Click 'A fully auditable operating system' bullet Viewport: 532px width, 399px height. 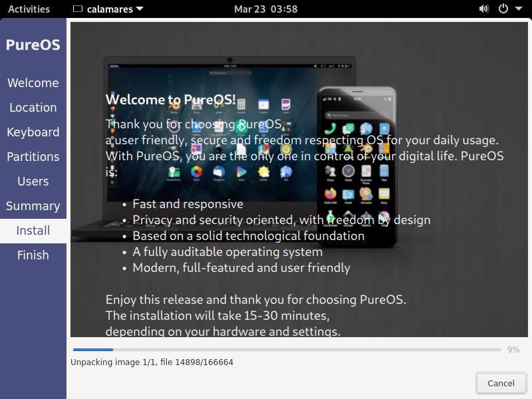(x=227, y=252)
